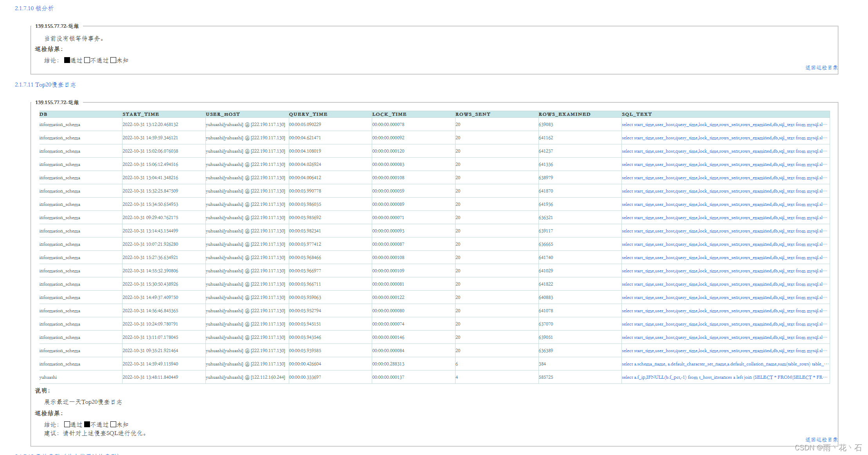The height and width of the screenshot is (455, 868).
Task: Click the LOCK_TIME column header
Action: coord(389,114)
